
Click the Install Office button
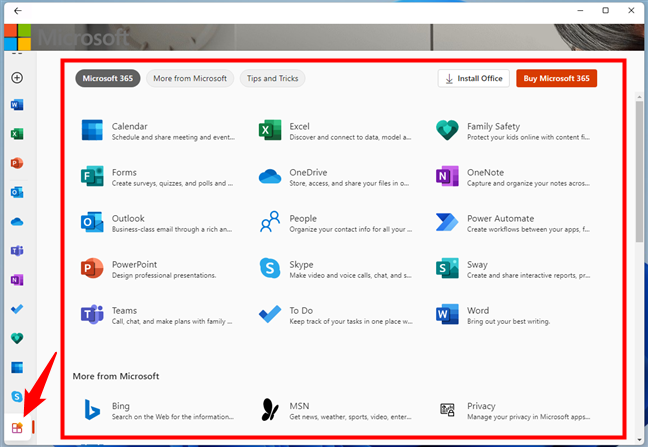pos(474,78)
